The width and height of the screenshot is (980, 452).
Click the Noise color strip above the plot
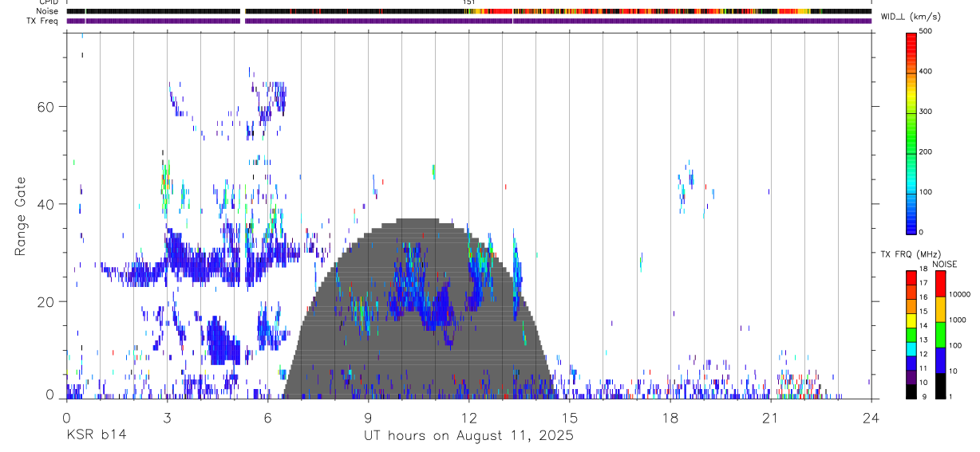point(468,11)
